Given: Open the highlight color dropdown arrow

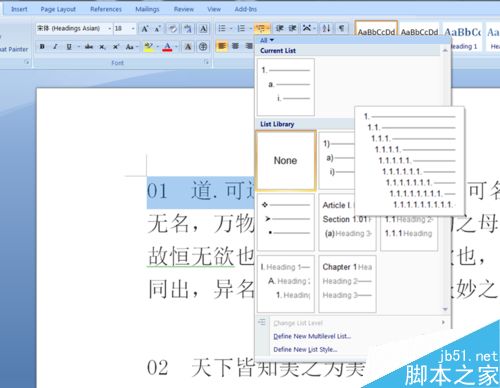Looking at the screenshot, I should point(158,47).
